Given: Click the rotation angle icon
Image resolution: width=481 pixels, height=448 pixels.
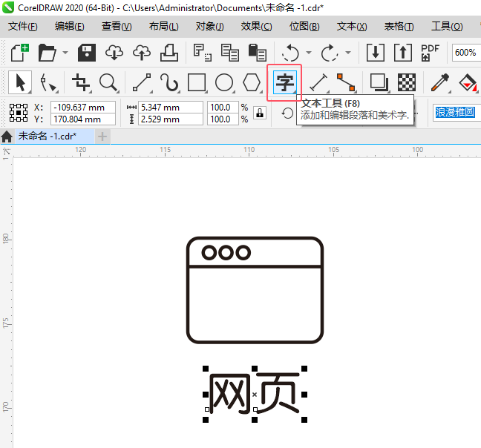Looking at the screenshot, I should pos(287,113).
